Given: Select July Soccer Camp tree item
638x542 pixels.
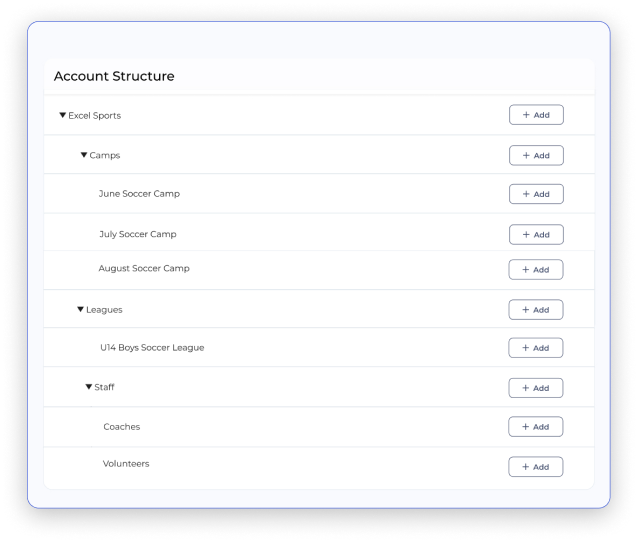Looking at the screenshot, I should (x=138, y=234).
